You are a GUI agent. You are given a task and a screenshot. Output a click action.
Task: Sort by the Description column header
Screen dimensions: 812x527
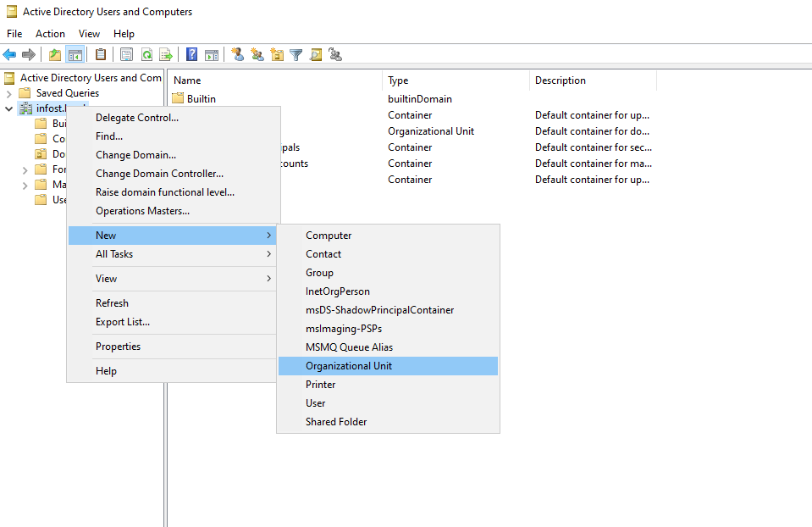click(x=593, y=80)
